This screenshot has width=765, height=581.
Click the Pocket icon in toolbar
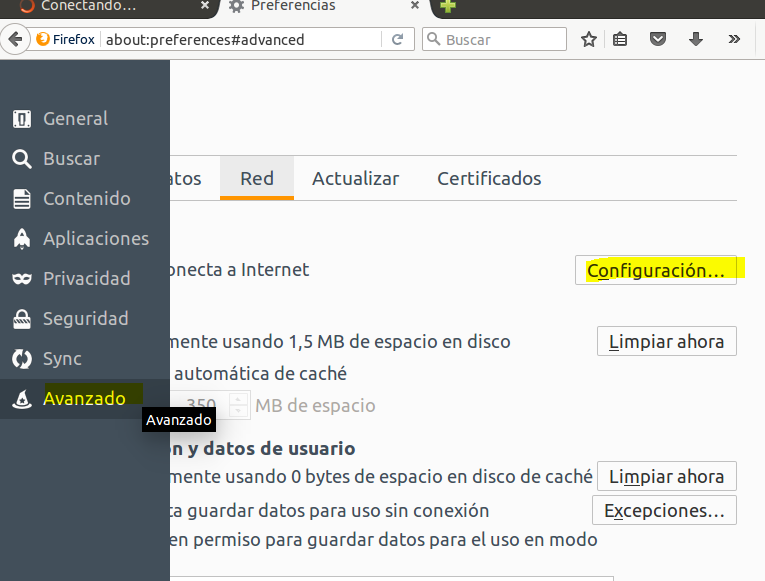point(658,39)
